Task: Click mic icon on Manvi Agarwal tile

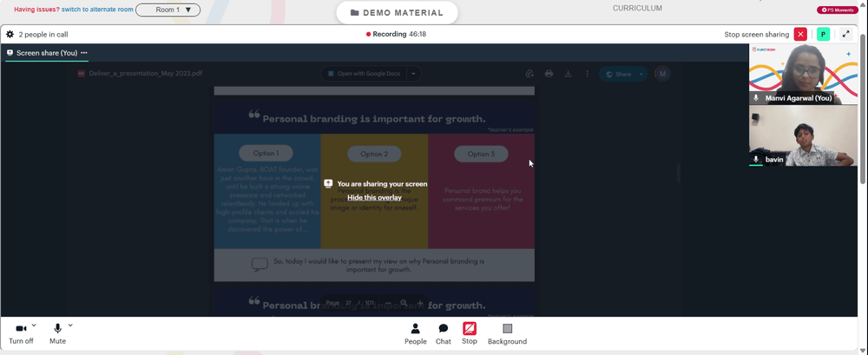Action: click(x=756, y=98)
